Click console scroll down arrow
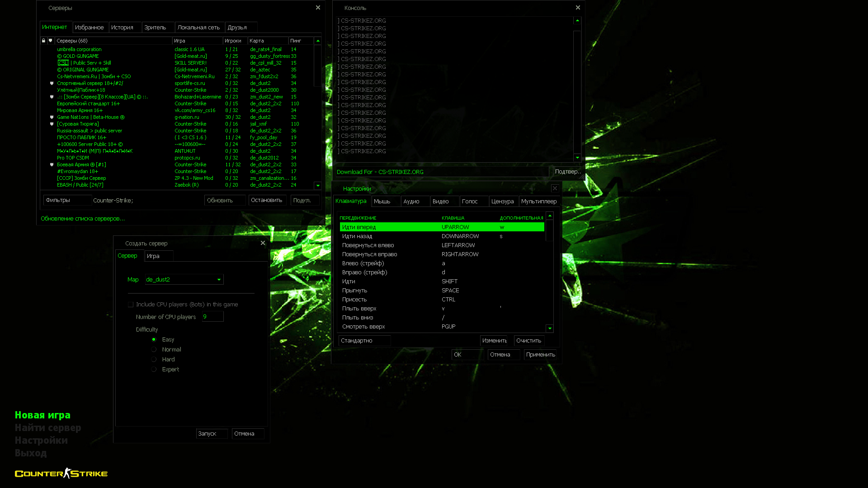The width and height of the screenshot is (868, 488). click(x=577, y=157)
